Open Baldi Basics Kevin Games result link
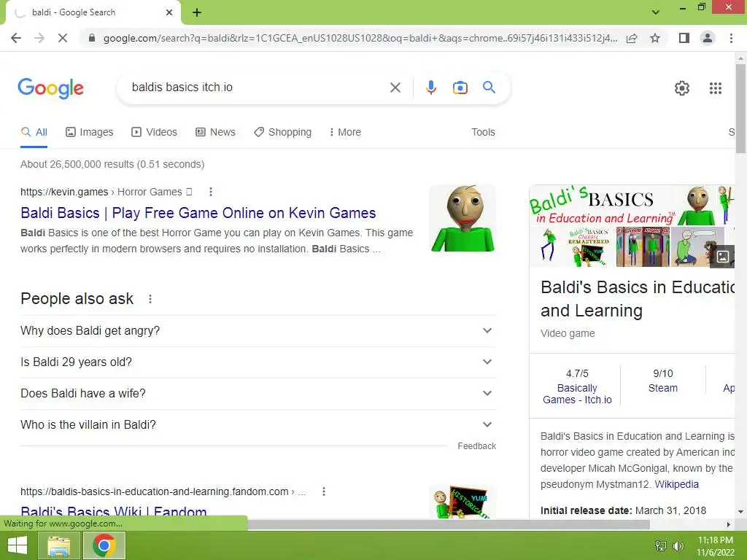747x560 pixels. click(198, 213)
